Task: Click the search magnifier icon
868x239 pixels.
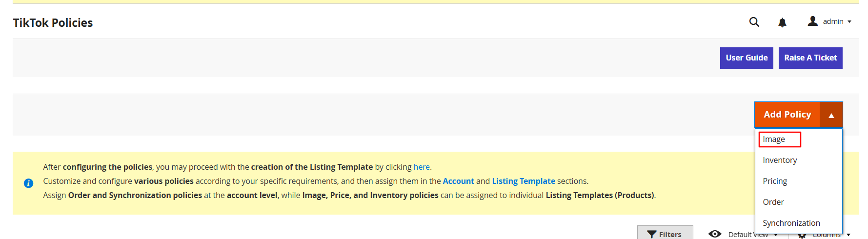Action: (x=754, y=22)
